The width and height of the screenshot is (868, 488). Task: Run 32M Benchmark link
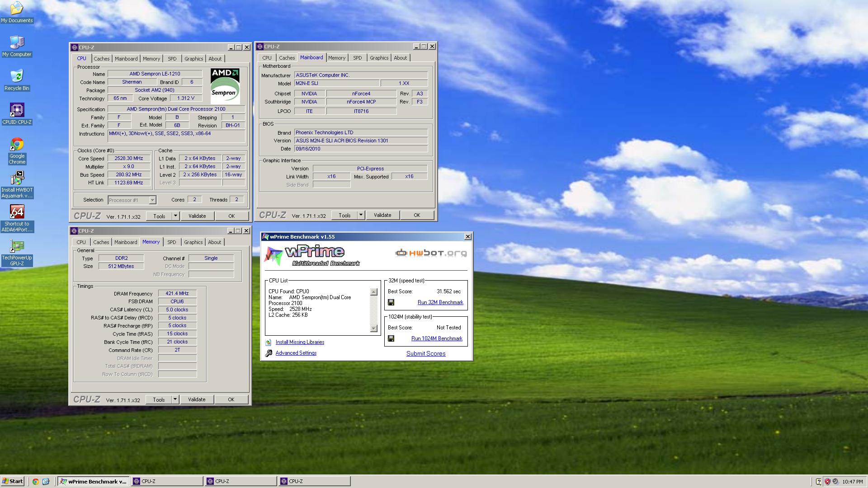pyautogui.click(x=440, y=302)
